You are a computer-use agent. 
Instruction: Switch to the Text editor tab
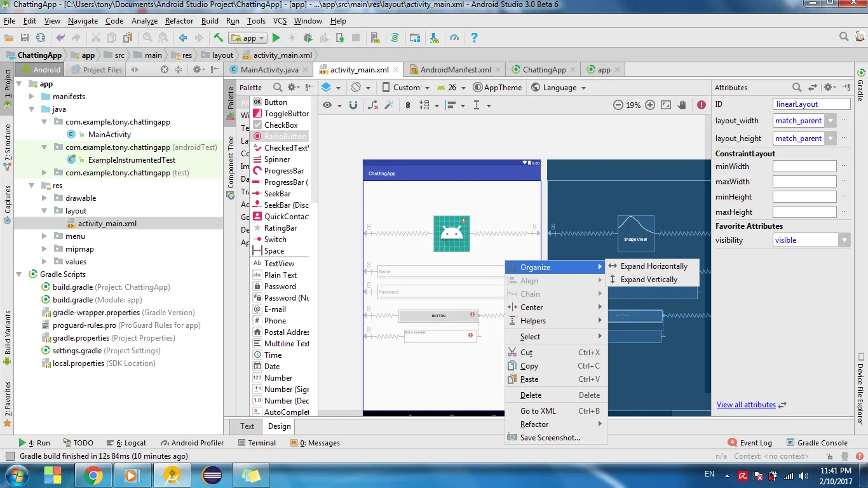[247, 426]
